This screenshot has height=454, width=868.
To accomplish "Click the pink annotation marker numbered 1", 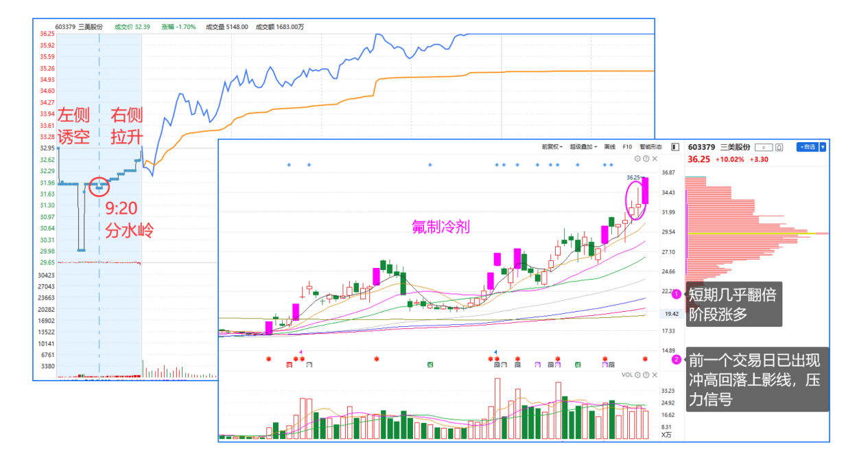I will point(676,294).
